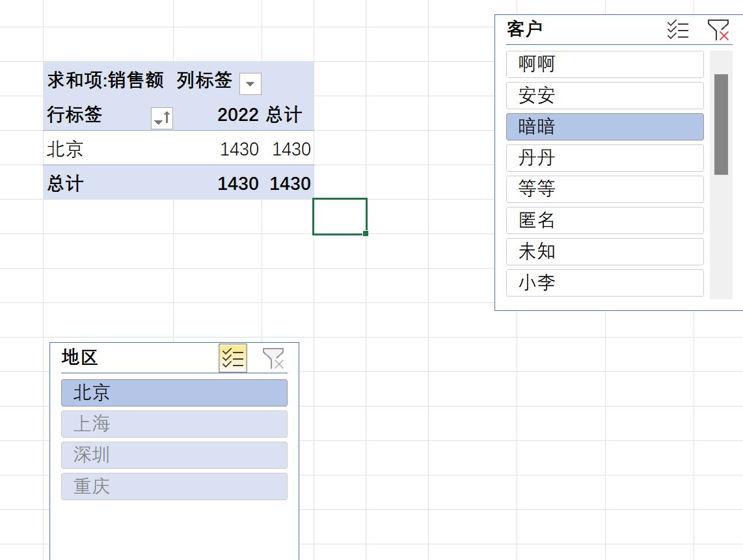Viewport: 743px width, 560px height.
Task: Select 安安 in the customer slicer
Action: pos(604,95)
